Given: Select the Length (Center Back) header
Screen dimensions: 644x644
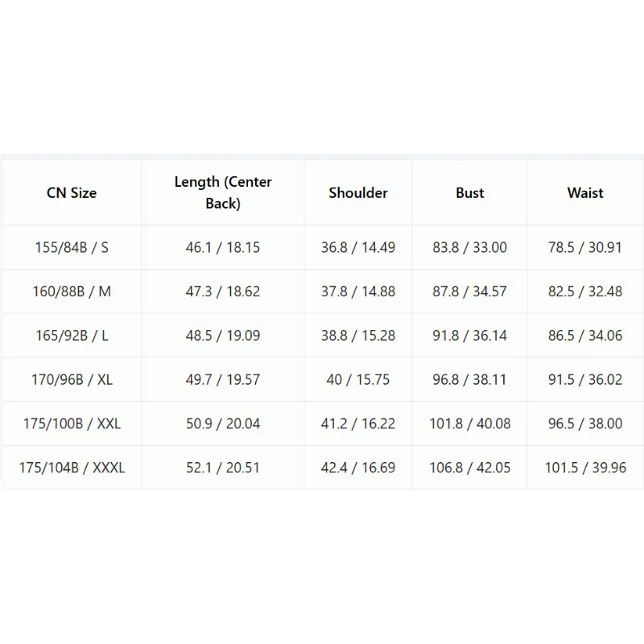Looking at the screenshot, I should pos(223,192).
